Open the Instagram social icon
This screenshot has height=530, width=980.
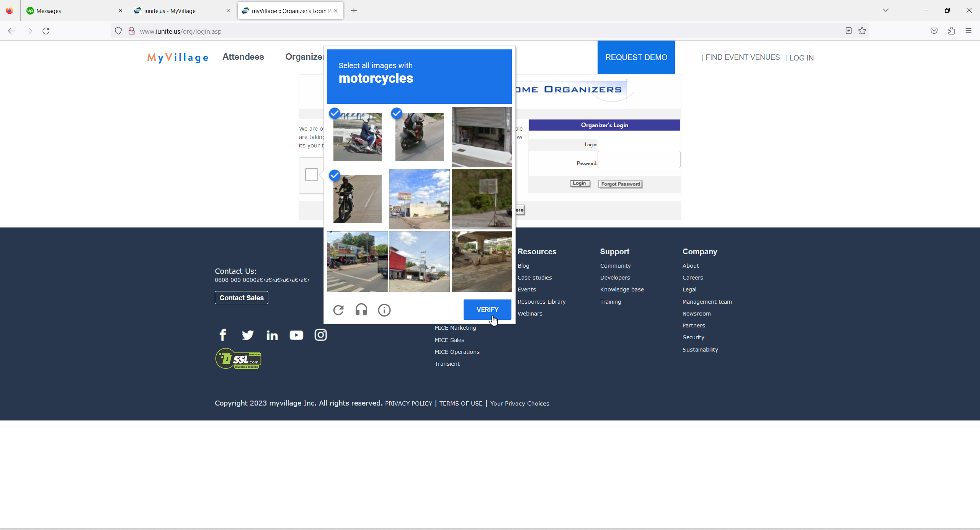320,335
